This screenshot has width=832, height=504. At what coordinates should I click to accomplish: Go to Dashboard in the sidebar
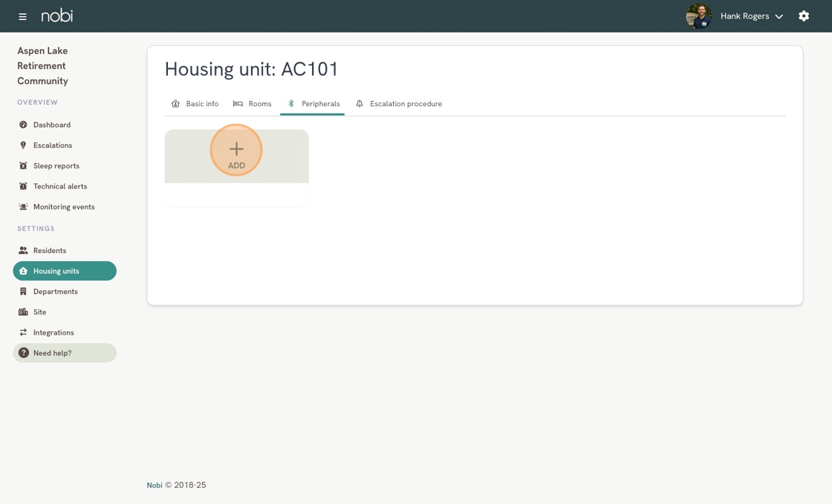tap(51, 125)
